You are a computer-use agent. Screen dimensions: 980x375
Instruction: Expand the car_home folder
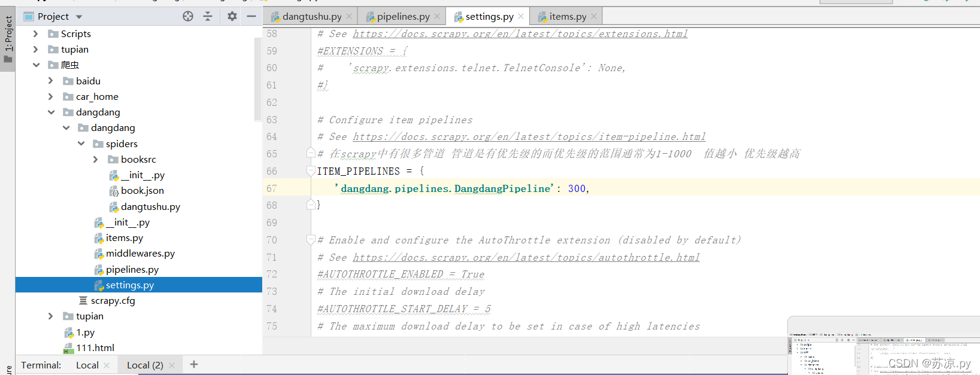pos(51,96)
